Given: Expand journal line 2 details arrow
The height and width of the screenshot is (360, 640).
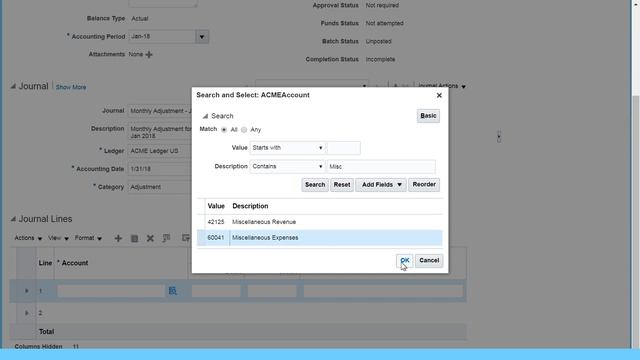Looking at the screenshot, I should (x=27, y=313).
